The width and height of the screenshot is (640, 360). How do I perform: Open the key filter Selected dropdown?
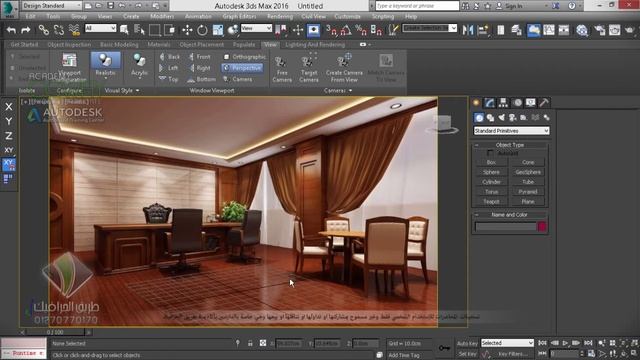pyautogui.click(x=507, y=343)
